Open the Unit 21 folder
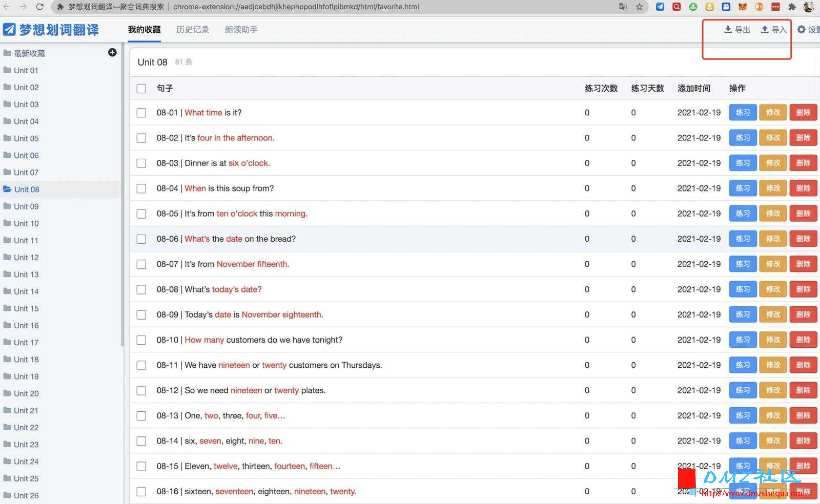Screen dimensions: 820x504 coord(60,410)
